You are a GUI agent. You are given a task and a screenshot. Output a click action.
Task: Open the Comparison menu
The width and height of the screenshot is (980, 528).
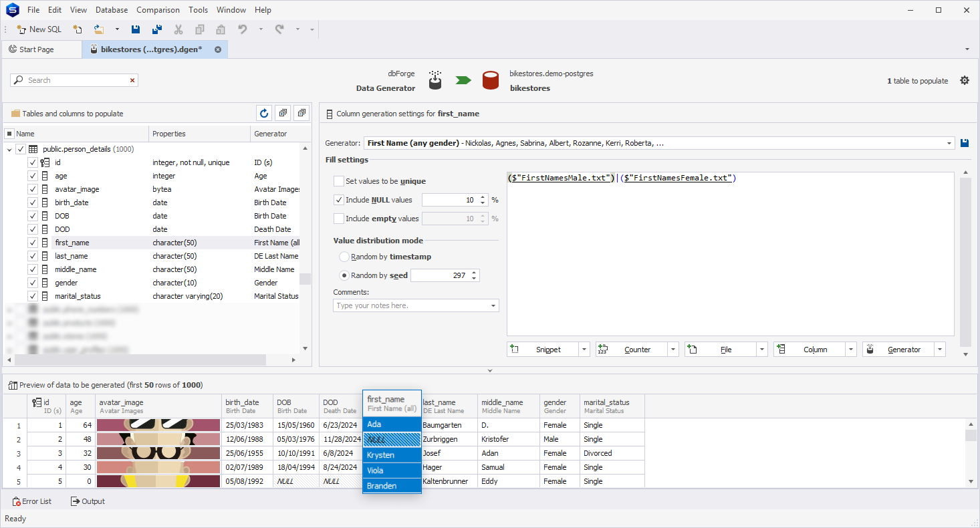click(x=158, y=10)
